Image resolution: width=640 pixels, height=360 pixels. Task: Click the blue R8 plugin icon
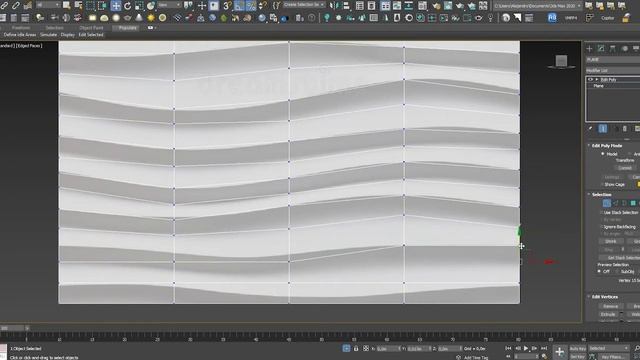(552, 18)
